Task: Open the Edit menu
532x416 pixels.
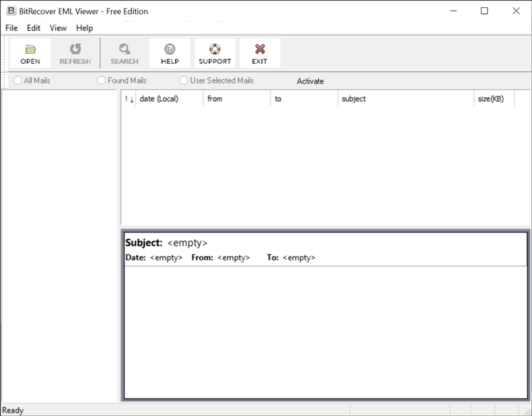Action: (34, 28)
